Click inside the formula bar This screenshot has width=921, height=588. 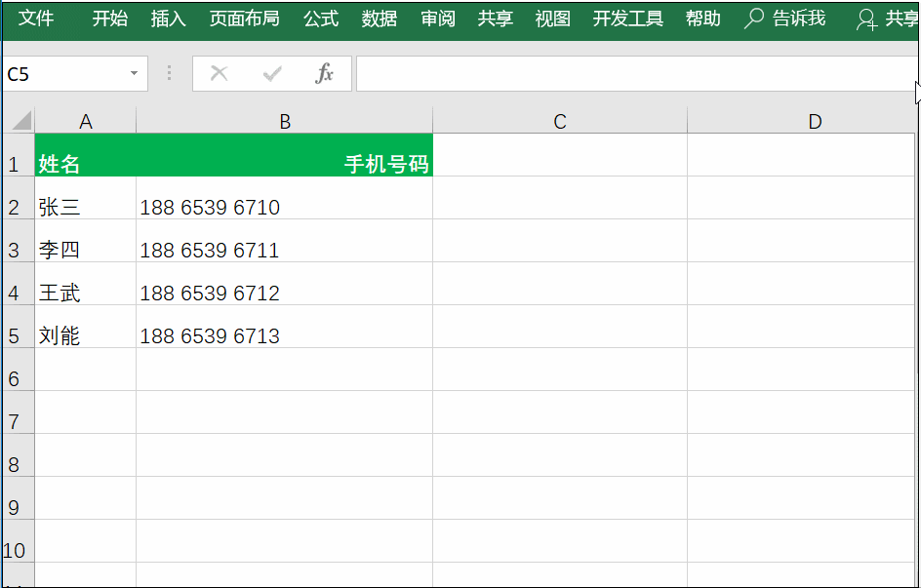(x=637, y=74)
